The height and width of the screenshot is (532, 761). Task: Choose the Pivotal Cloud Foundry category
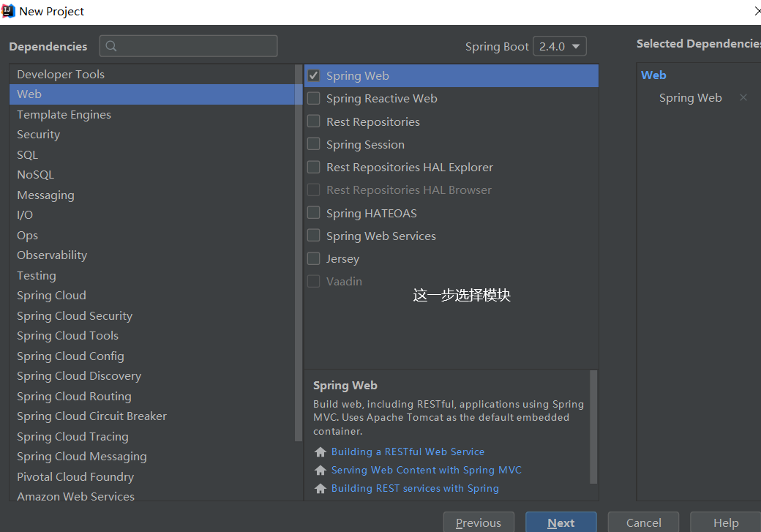(x=152, y=477)
